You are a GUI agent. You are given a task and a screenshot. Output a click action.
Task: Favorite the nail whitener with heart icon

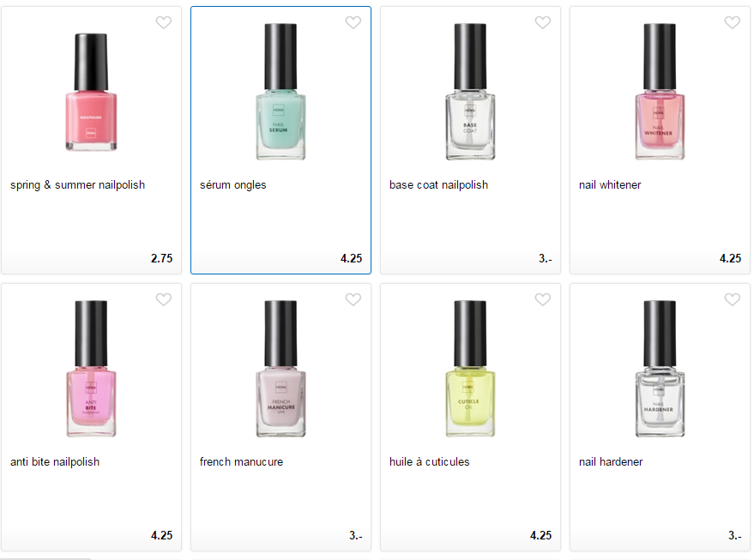732,22
